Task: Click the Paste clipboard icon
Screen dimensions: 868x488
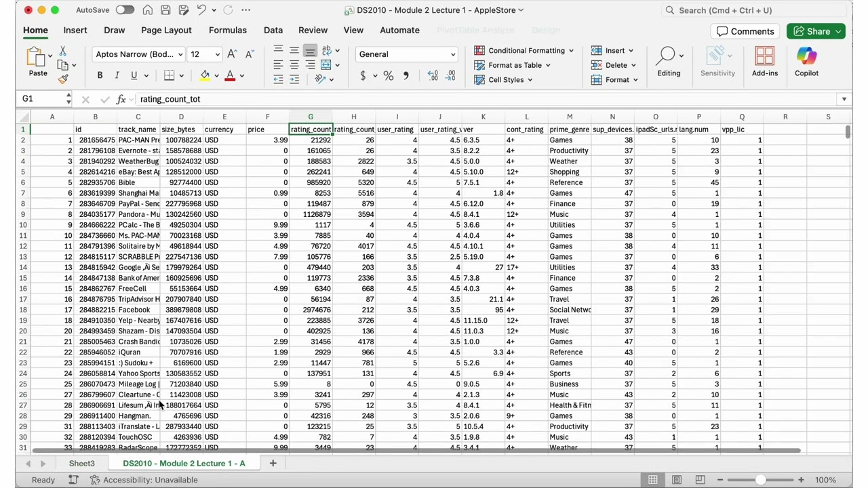Action: [36, 58]
